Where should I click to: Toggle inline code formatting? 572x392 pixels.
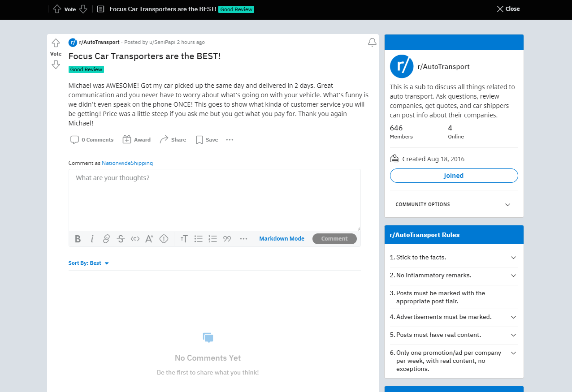135,239
